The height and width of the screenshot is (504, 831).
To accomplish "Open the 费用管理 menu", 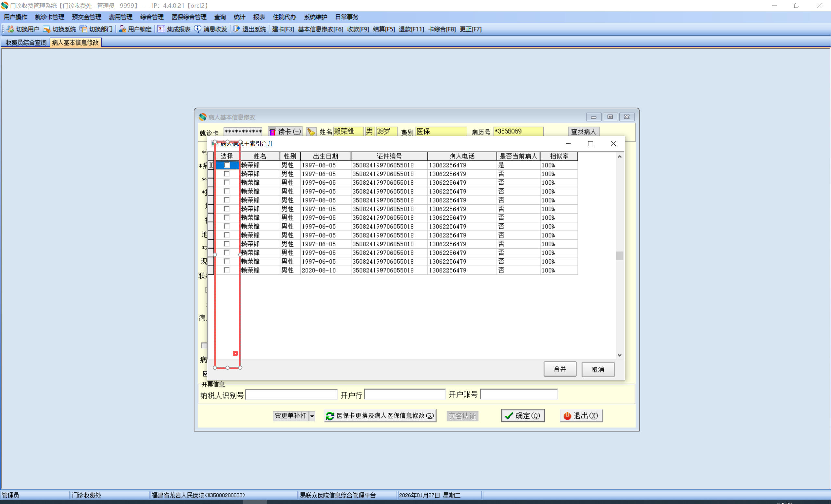I will pyautogui.click(x=120, y=17).
